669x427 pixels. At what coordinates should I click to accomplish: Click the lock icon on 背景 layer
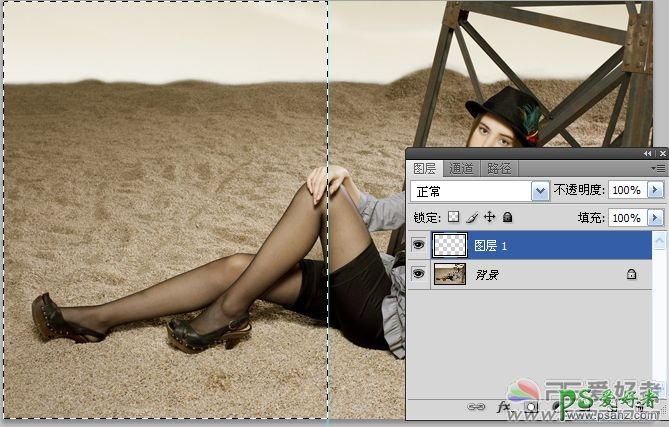coord(631,273)
